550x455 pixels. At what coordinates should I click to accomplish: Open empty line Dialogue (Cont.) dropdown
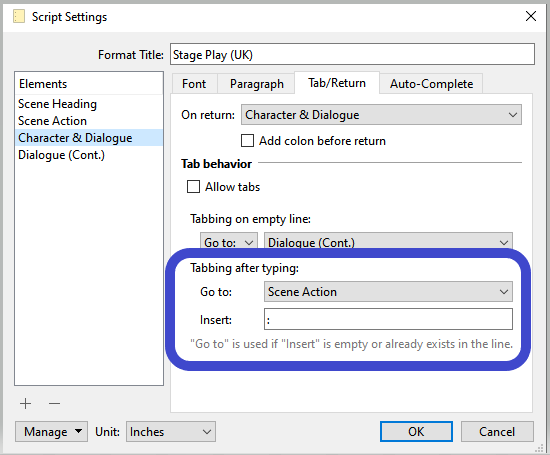coord(388,240)
